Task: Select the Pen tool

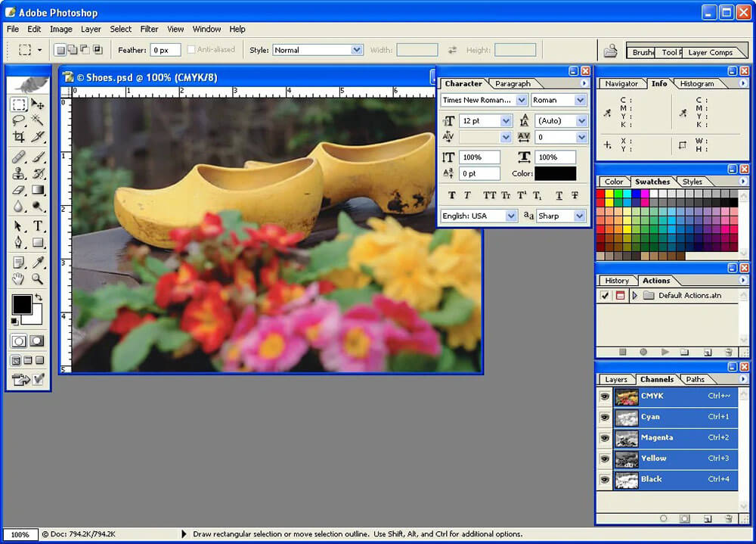Action: 19,242
